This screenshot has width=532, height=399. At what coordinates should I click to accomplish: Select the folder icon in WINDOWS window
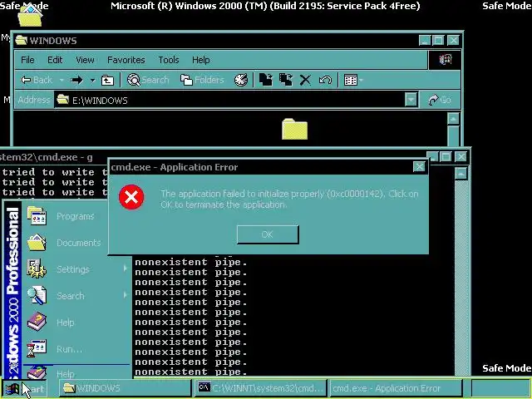294,129
